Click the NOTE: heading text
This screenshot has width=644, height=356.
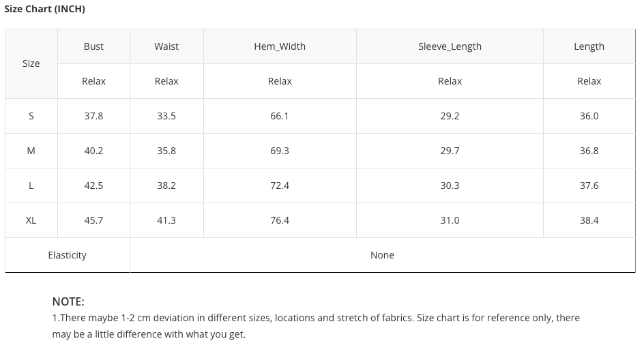coord(68,301)
